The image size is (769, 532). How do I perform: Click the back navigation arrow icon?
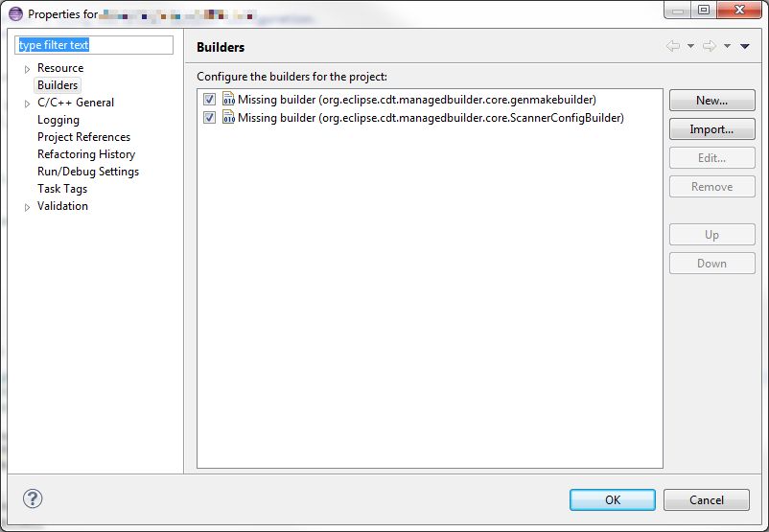tap(673, 46)
